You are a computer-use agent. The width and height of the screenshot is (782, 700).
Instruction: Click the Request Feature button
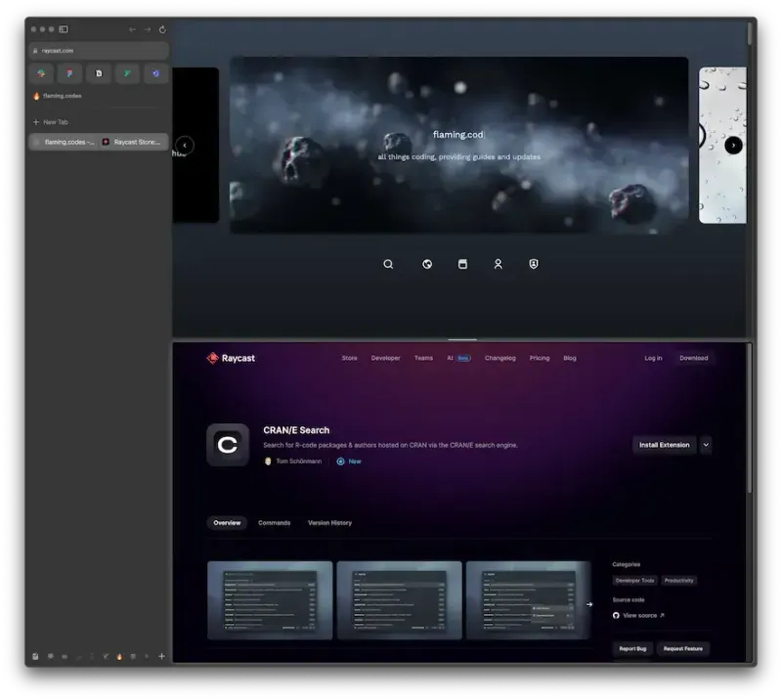point(682,649)
